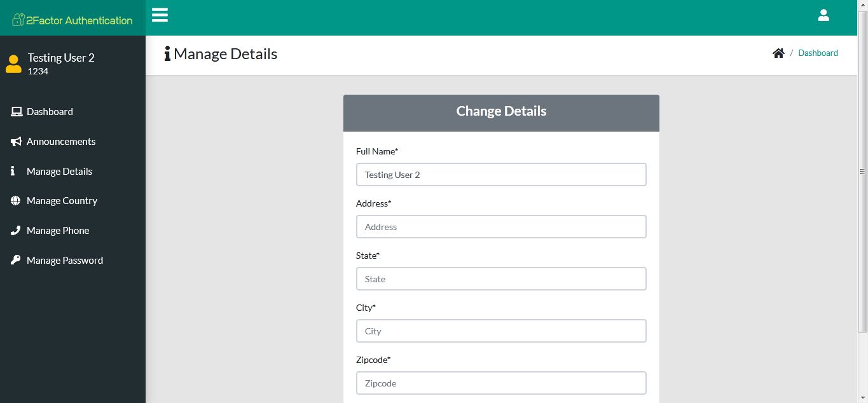This screenshot has height=403, width=868.
Task: Select Manage Country from sidebar menu
Action: [x=62, y=200]
